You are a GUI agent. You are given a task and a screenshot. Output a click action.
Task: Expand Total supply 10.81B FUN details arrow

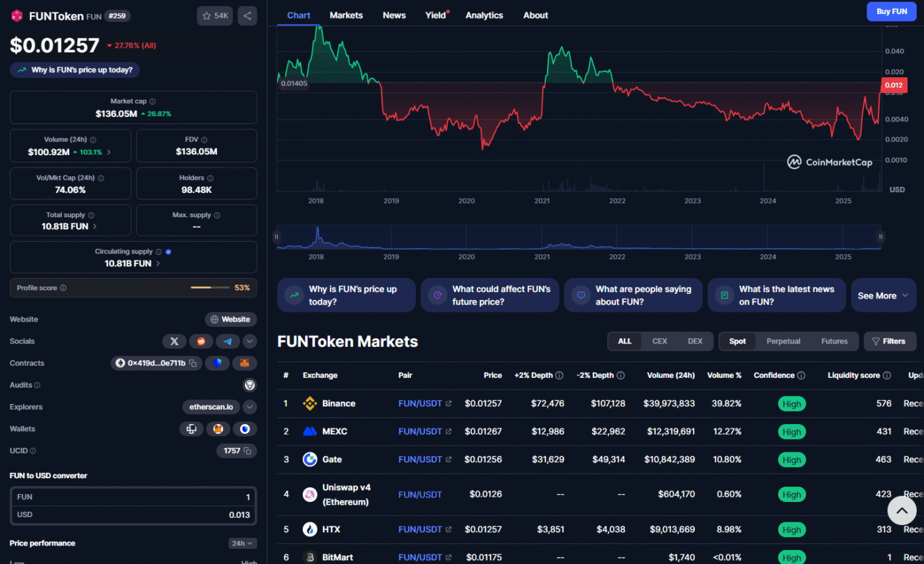(x=95, y=226)
